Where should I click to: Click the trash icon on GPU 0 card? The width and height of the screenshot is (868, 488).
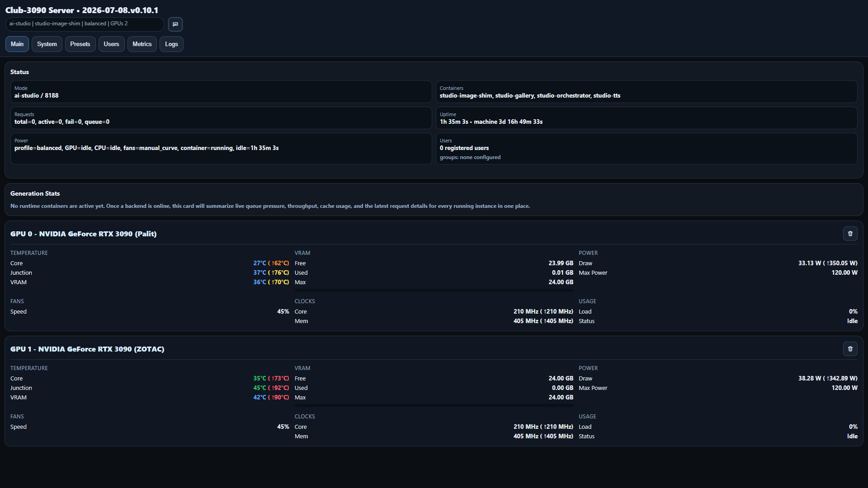click(850, 234)
